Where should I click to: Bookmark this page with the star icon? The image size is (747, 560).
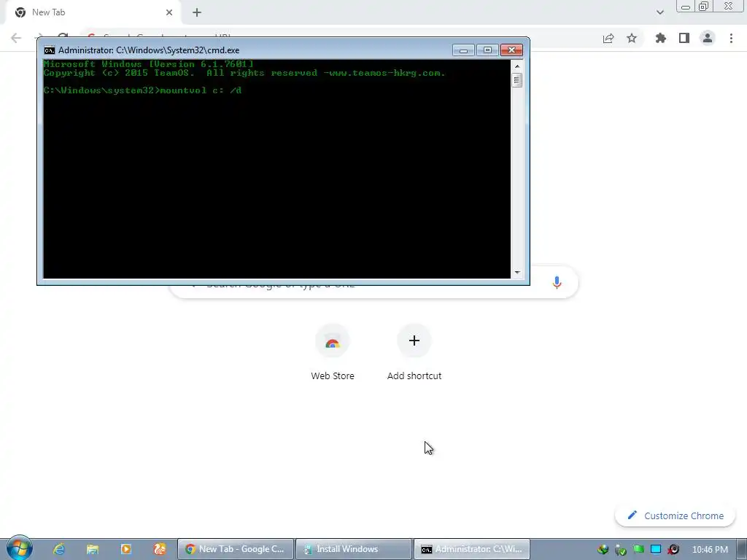[x=632, y=38]
